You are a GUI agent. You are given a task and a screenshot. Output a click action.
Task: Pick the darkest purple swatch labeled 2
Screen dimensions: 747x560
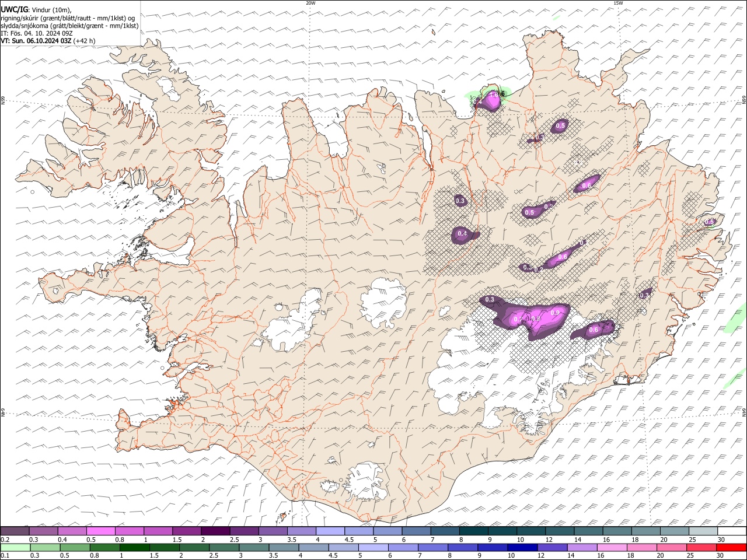215,531
